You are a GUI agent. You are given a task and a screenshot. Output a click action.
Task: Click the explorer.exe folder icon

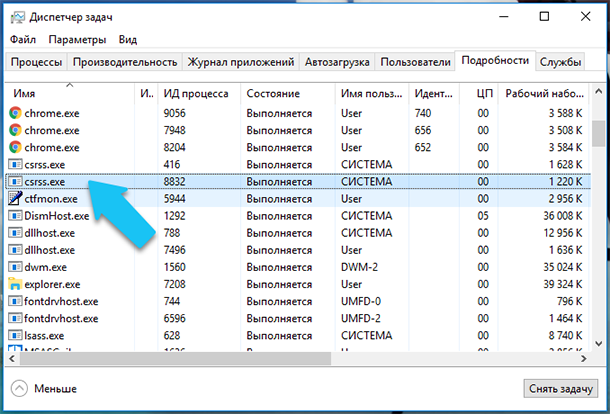[x=15, y=284]
